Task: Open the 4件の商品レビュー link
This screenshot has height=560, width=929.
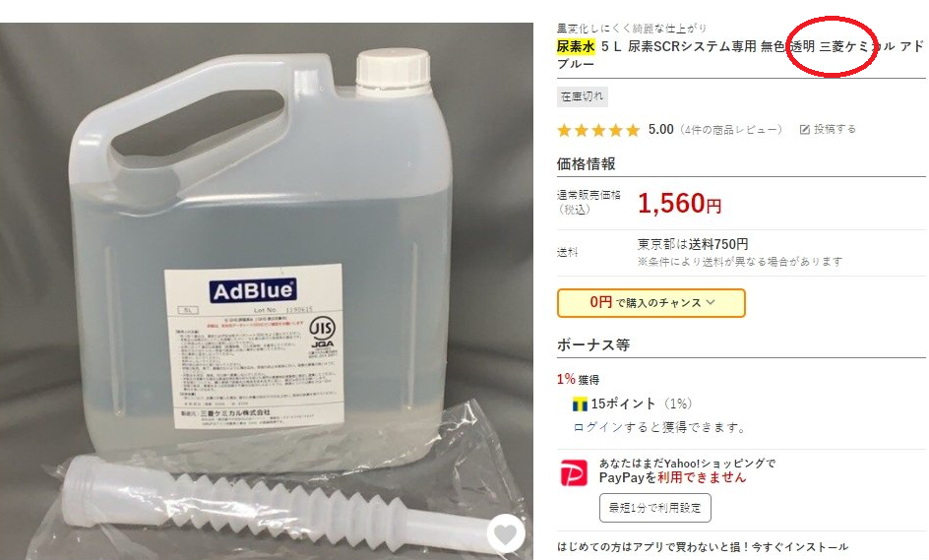Action: coord(730,130)
